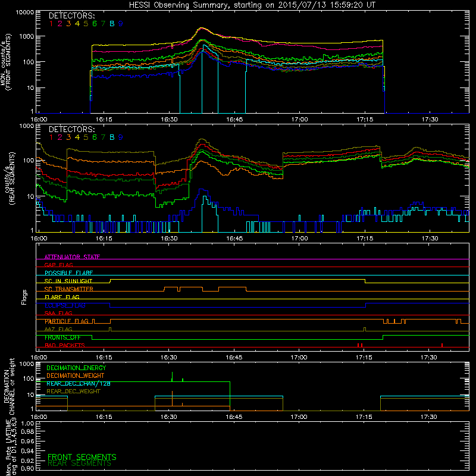The width and height of the screenshot is (476, 476).
Task: Click the 'SC TRANSMITTER' flag label
Action: click(x=69, y=289)
